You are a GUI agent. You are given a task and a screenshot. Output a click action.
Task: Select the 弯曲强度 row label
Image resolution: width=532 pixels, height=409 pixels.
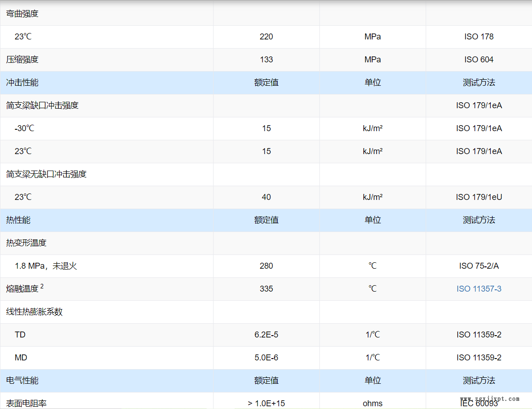pyautogui.click(x=22, y=14)
